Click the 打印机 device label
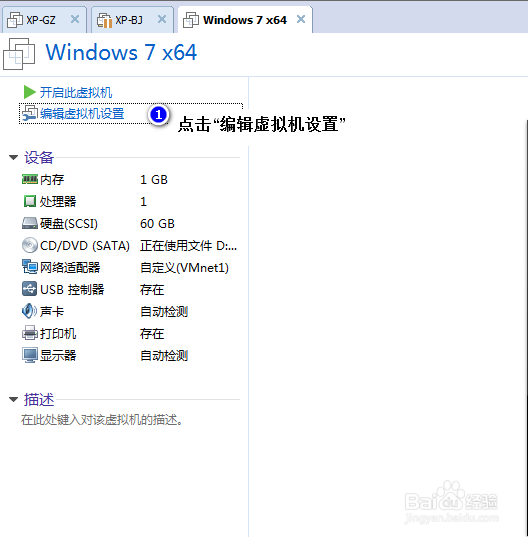528x537 pixels. [x=58, y=334]
